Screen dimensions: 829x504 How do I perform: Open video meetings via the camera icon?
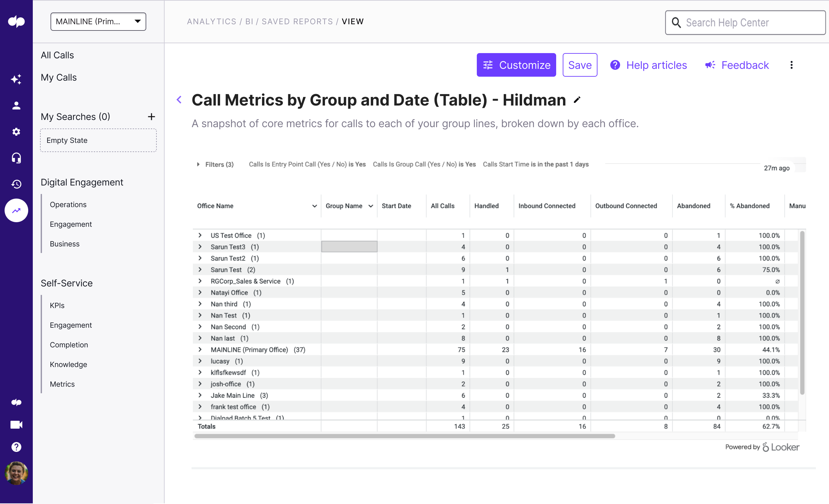[x=16, y=424]
